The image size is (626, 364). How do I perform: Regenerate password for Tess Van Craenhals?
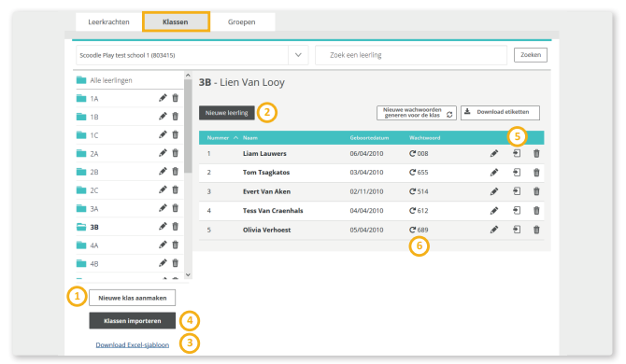pos(412,211)
